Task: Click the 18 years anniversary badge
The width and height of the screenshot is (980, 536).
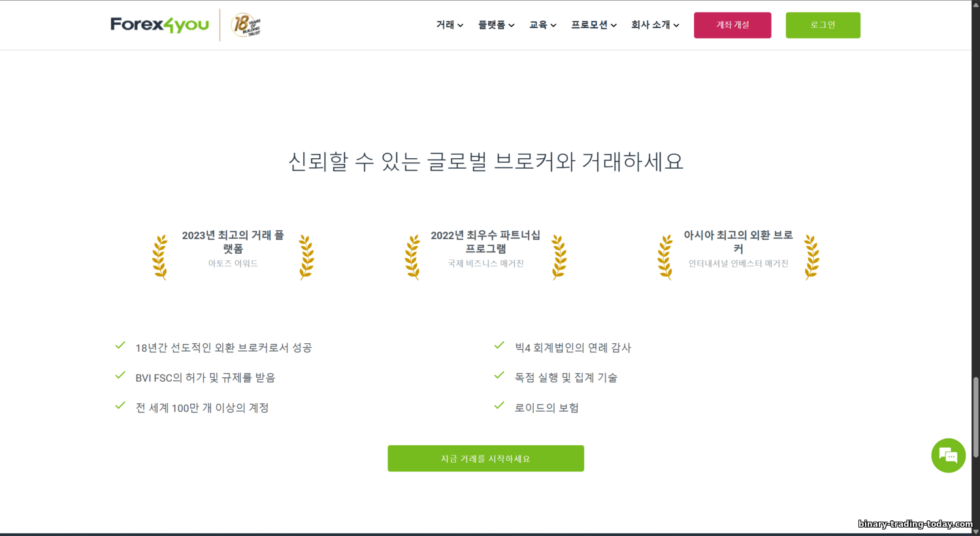Action: (246, 25)
